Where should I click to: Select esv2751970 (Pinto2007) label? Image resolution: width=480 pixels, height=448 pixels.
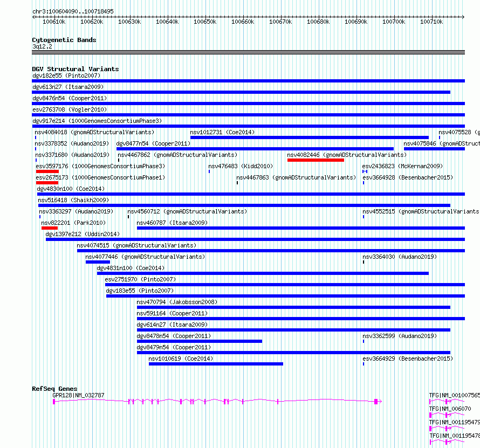click(141, 279)
